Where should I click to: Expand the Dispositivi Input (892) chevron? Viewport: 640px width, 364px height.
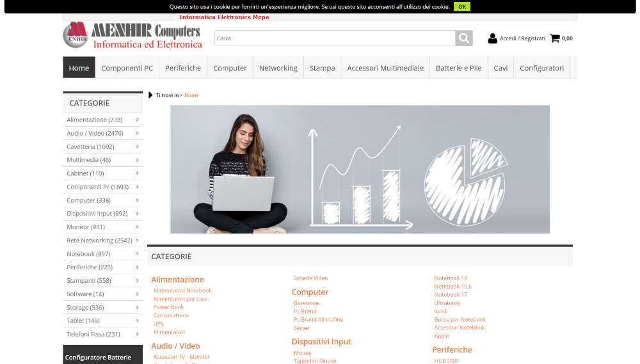click(x=137, y=214)
